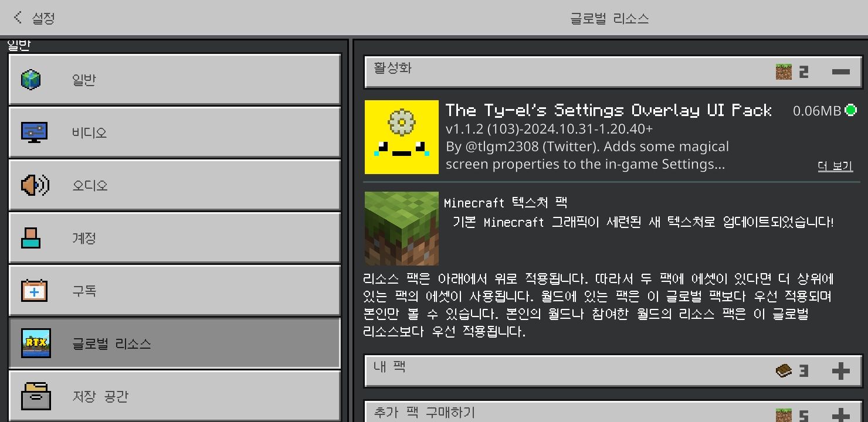This screenshot has height=422, width=868.
Task: Click the book icon in 내 팩 header
Action: click(784, 370)
